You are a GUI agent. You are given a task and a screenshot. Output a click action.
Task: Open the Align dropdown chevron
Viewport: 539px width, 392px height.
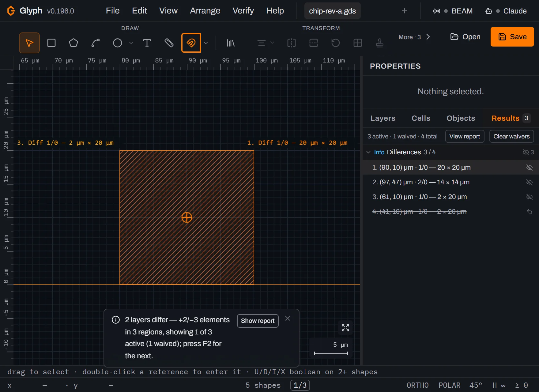coord(272,43)
